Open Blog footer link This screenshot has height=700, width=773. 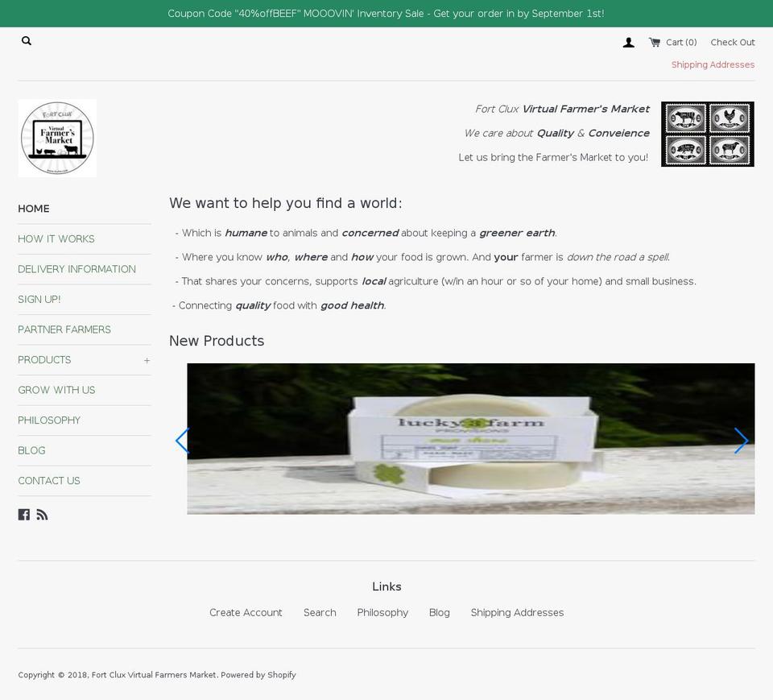tap(440, 612)
